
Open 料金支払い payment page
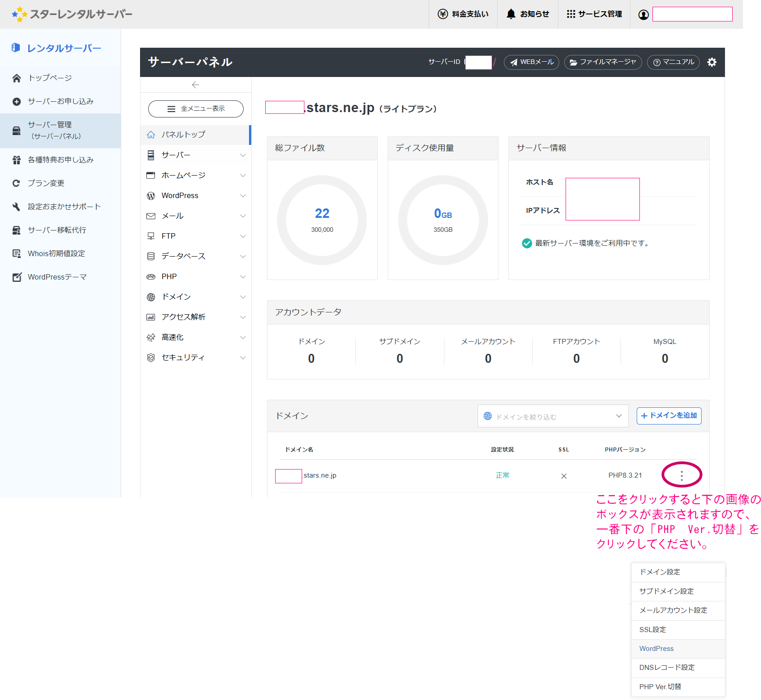(463, 14)
